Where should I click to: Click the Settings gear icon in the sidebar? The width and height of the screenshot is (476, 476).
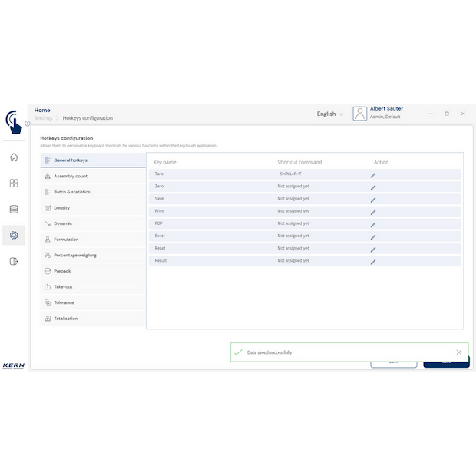(x=14, y=235)
